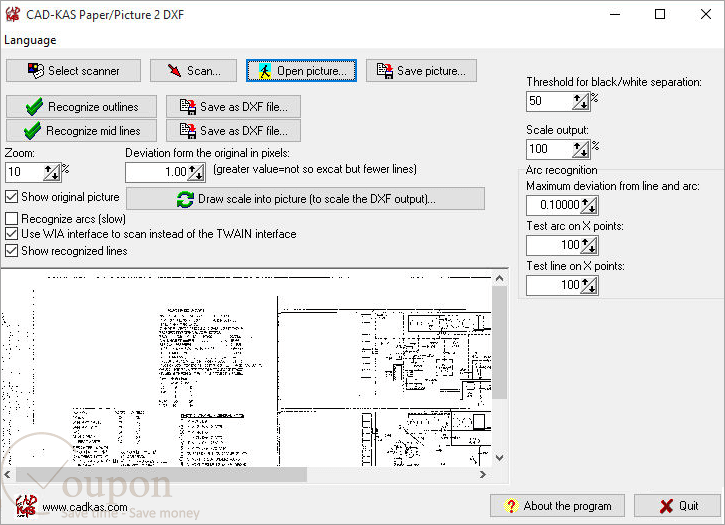The height and width of the screenshot is (525, 725).
Task: Click the red X icon on Quit
Action: [666, 506]
